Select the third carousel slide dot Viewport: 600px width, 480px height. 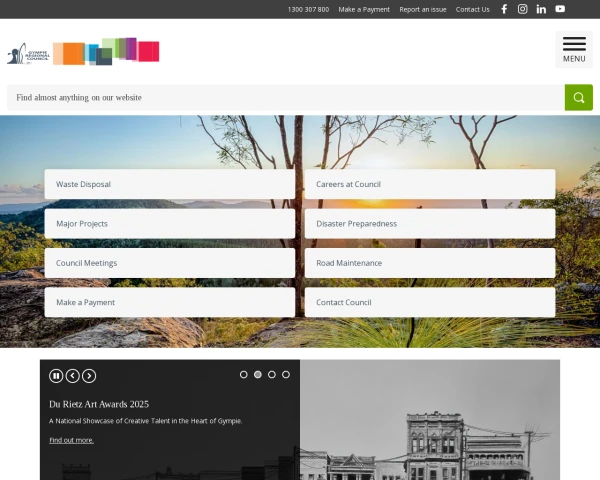click(272, 374)
